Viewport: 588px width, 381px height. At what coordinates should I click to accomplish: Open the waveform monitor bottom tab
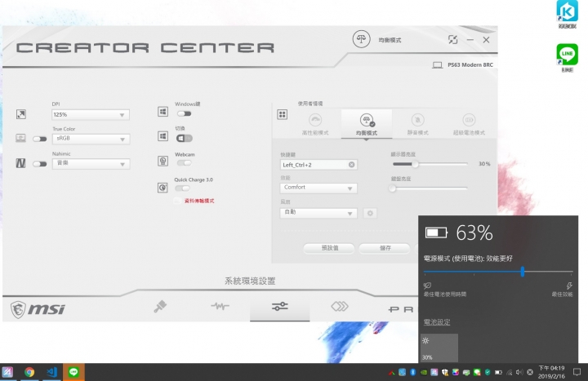tap(220, 307)
